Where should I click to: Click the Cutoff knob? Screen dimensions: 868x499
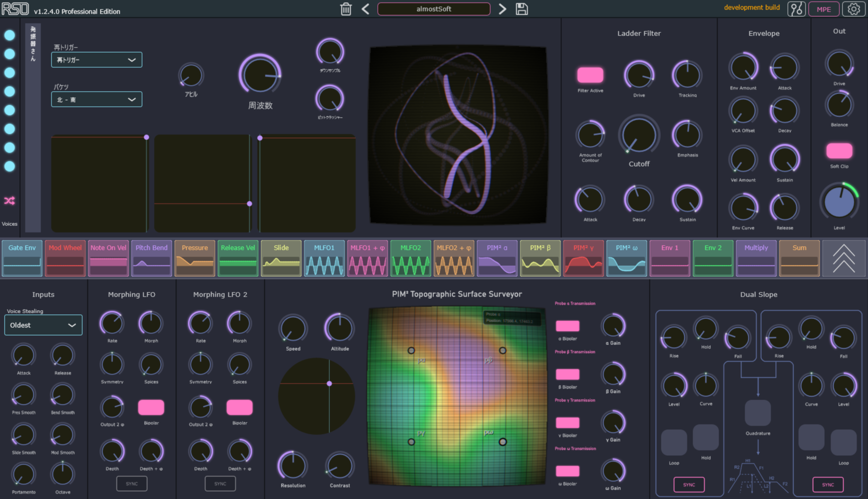click(x=639, y=135)
